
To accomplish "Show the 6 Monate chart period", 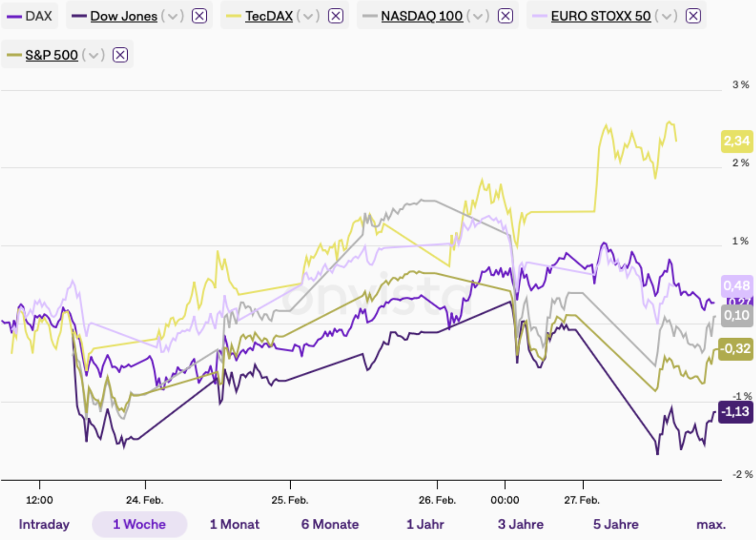I will (330, 524).
